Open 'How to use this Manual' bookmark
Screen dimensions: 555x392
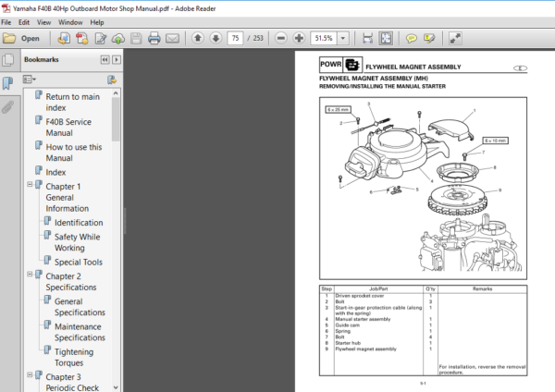(x=74, y=153)
